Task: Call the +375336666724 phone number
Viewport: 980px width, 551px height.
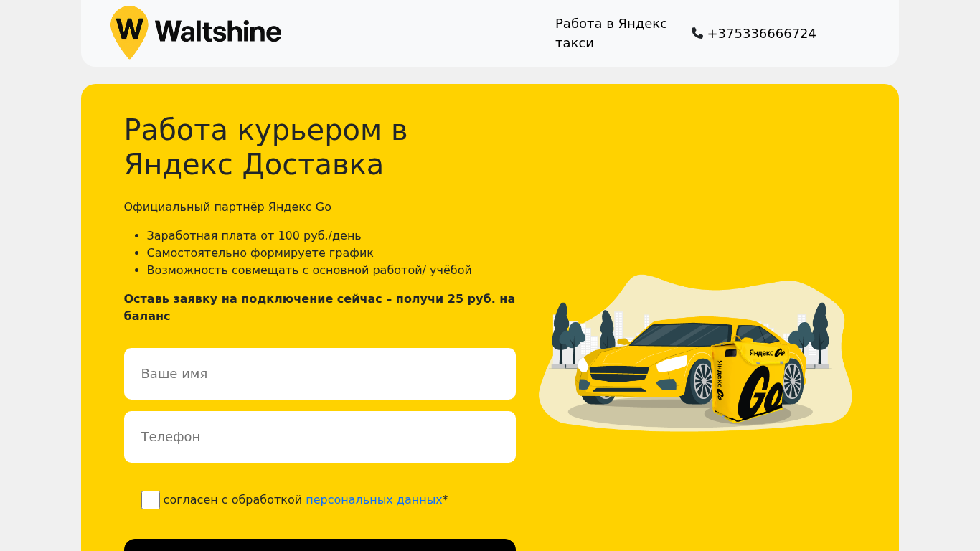Action: (x=761, y=34)
